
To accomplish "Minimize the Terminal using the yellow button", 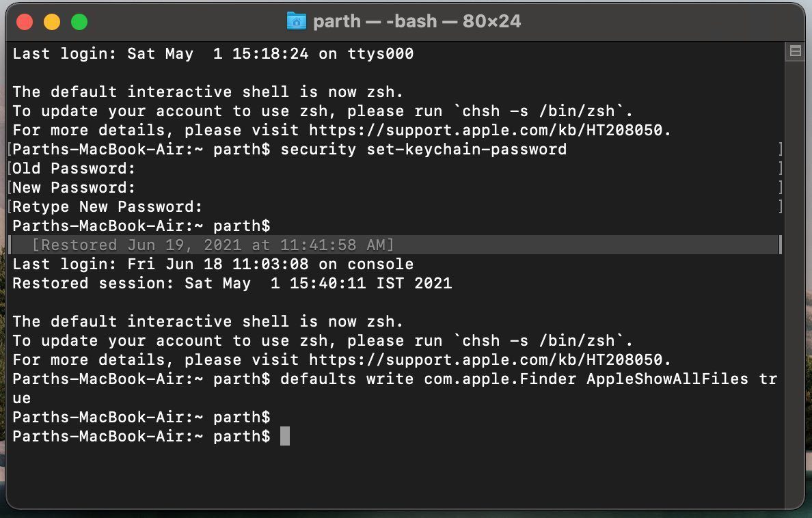I will tap(52, 23).
